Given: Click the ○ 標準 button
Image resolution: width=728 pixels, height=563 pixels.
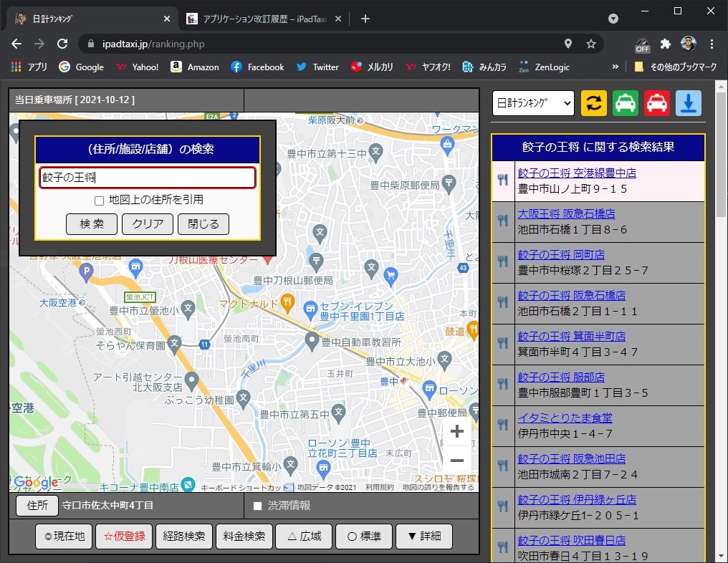Looking at the screenshot, I should click(x=364, y=536).
